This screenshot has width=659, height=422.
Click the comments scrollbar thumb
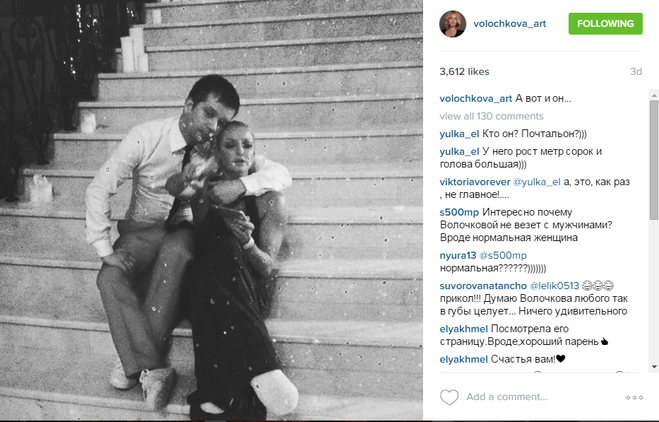[654, 160]
